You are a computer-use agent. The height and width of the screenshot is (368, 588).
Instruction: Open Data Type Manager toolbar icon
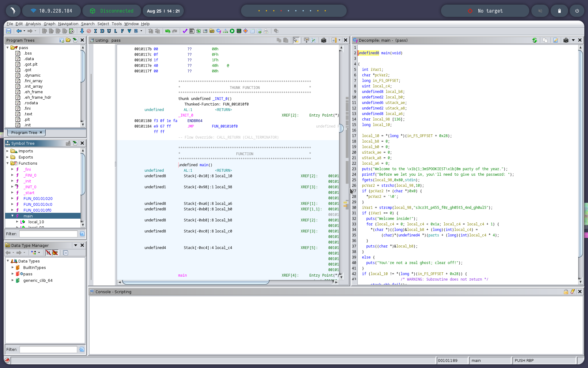(212, 31)
